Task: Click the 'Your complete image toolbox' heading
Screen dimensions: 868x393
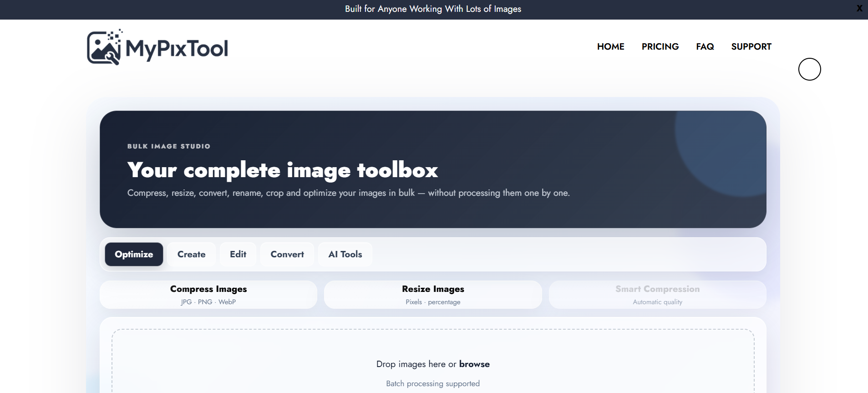Action: click(282, 170)
